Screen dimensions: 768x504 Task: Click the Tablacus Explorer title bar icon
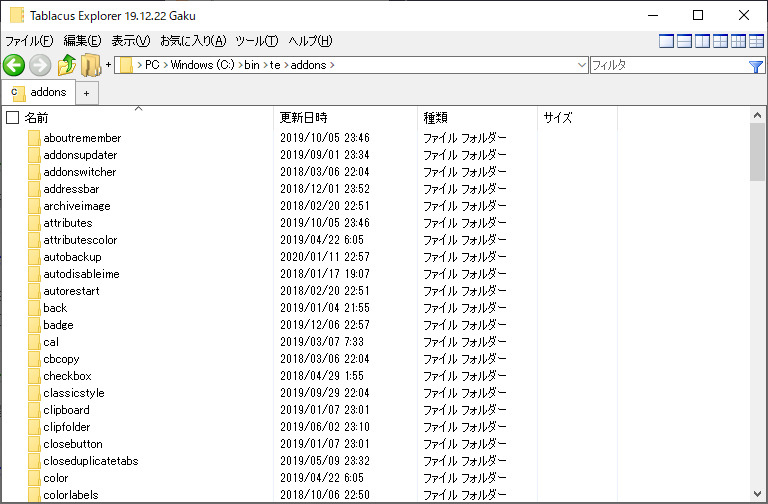[17, 15]
